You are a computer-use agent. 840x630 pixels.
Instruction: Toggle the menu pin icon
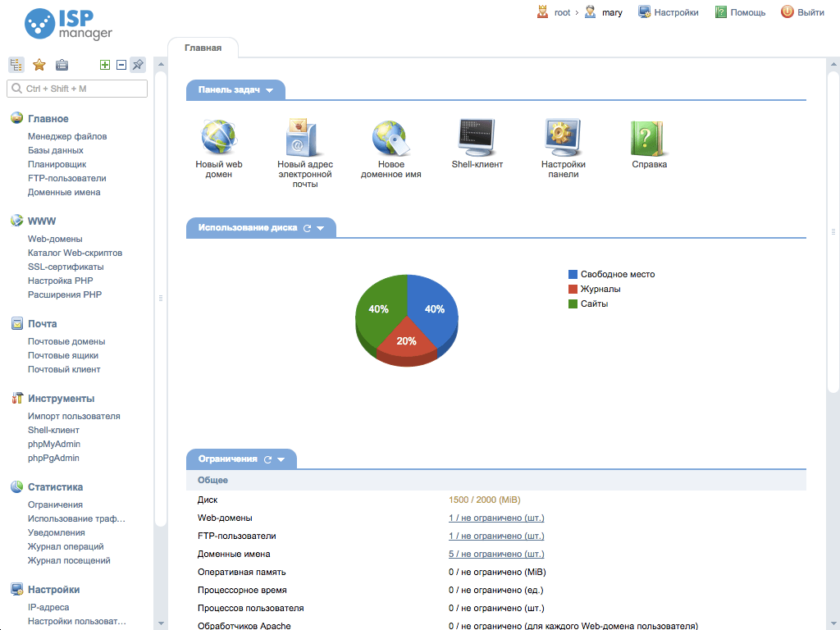tap(137, 64)
